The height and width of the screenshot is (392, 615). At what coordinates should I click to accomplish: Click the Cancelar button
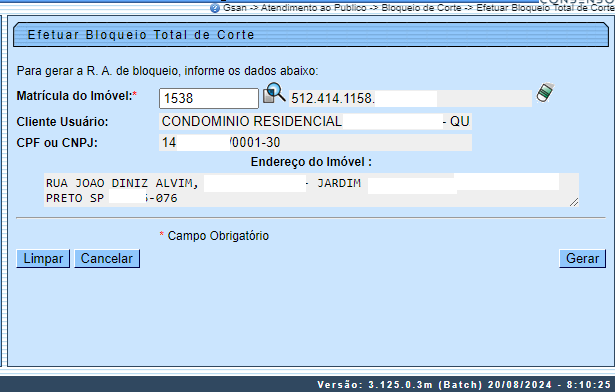pyautogui.click(x=107, y=259)
